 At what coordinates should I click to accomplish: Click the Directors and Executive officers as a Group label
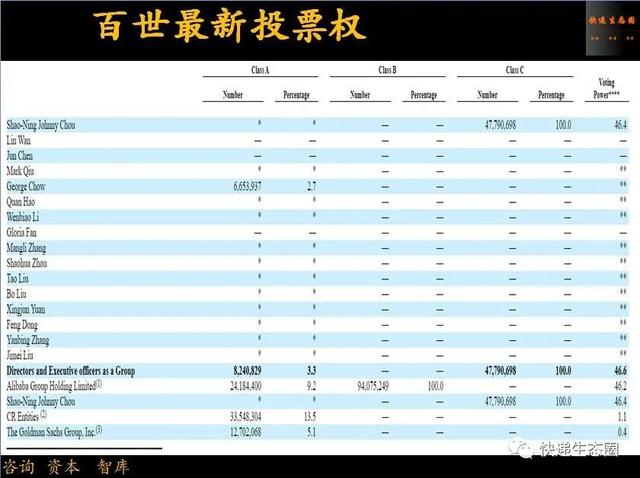(x=71, y=371)
